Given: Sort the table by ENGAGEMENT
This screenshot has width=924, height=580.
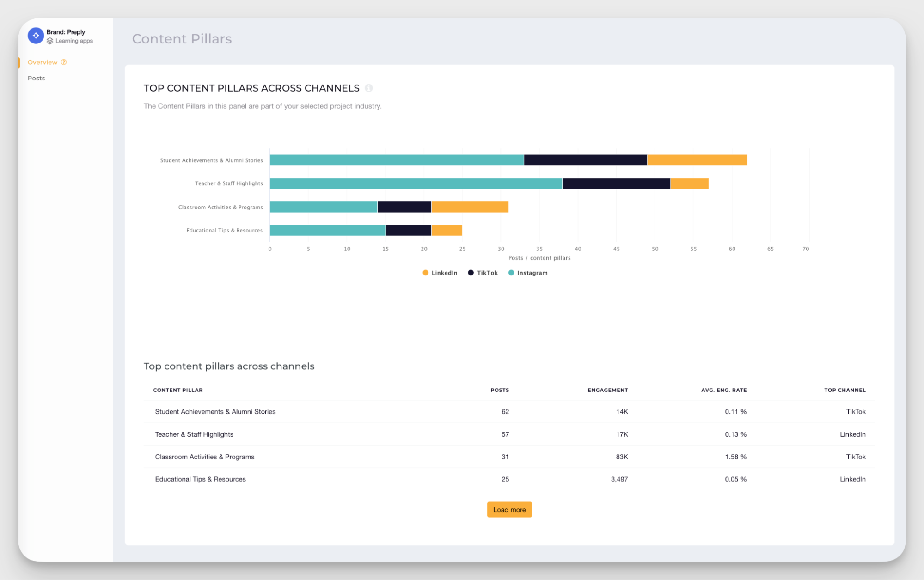Looking at the screenshot, I should click(608, 390).
